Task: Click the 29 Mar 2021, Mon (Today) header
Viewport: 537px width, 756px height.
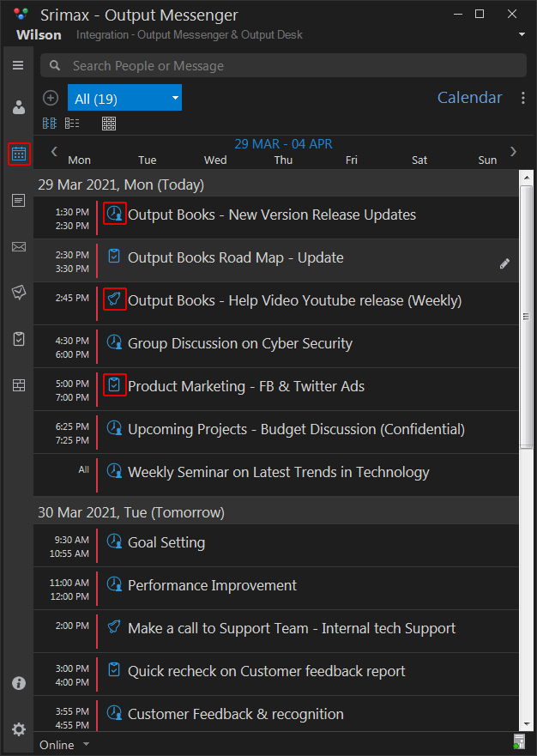Action: tap(276, 184)
